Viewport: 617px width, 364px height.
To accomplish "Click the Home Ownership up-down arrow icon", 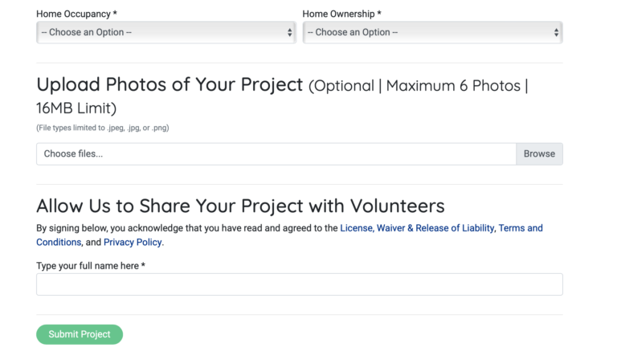I will coord(556,32).
